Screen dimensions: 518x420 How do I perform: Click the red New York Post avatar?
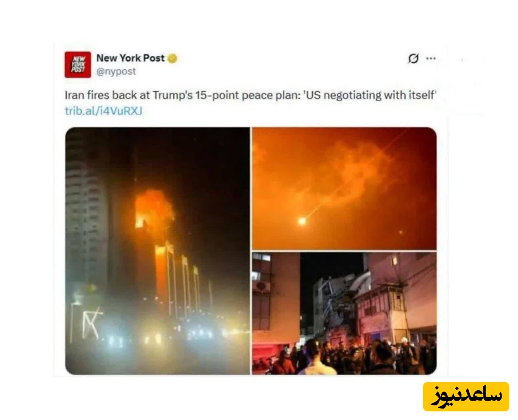click(78, 64)
